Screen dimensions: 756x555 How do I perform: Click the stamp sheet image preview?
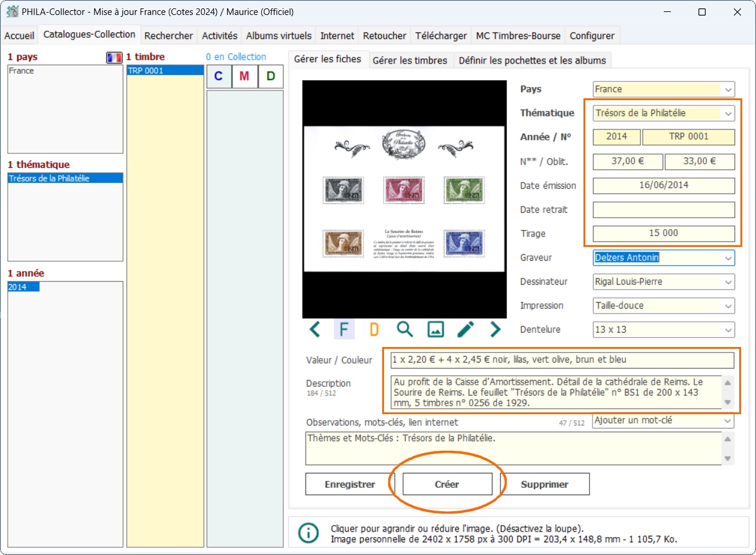point(404,199)
